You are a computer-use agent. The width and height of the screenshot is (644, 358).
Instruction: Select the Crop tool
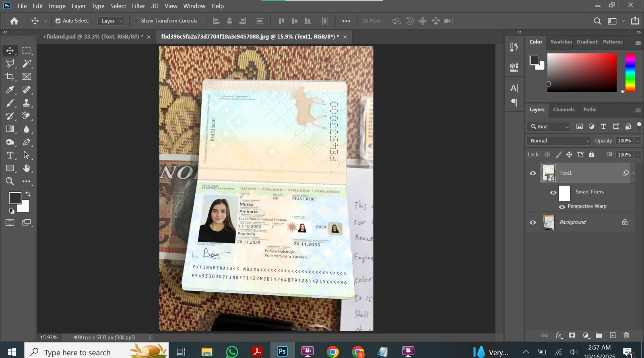coord(10,76)
